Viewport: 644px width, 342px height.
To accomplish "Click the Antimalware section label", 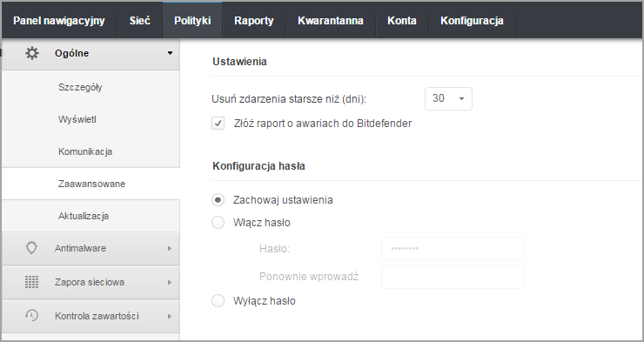I will (80, 248).
